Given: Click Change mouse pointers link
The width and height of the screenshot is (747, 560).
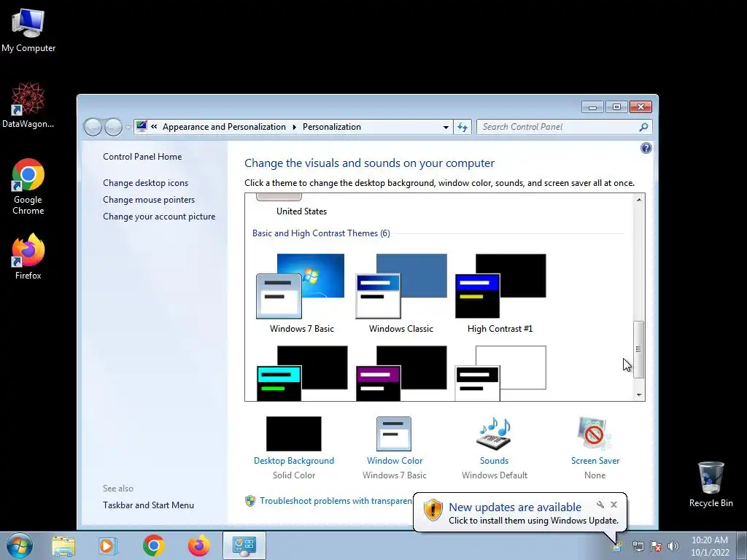Looking at the screenshot, I should (x=149, y=200).
